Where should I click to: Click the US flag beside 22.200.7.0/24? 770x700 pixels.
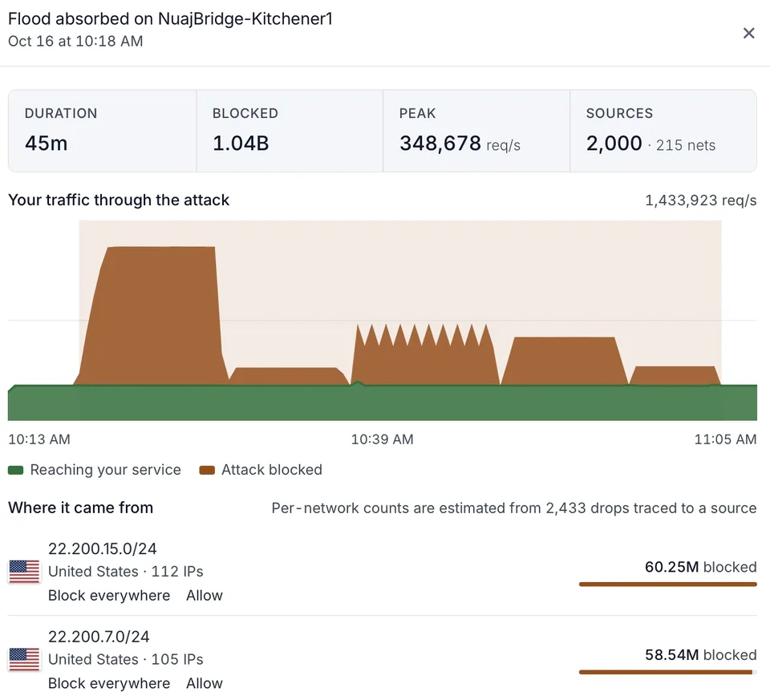point(25,659)
